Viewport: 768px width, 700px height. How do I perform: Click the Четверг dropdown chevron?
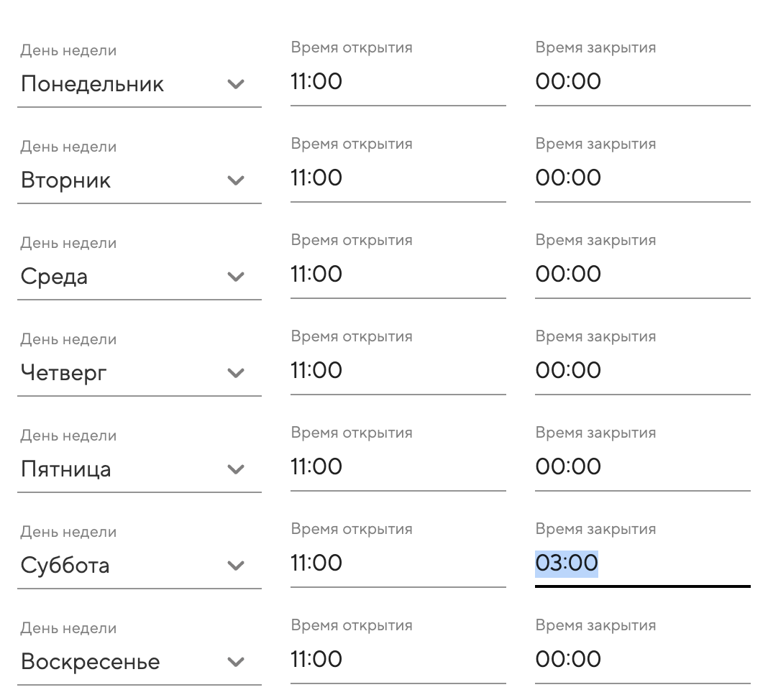pos(236,373)
